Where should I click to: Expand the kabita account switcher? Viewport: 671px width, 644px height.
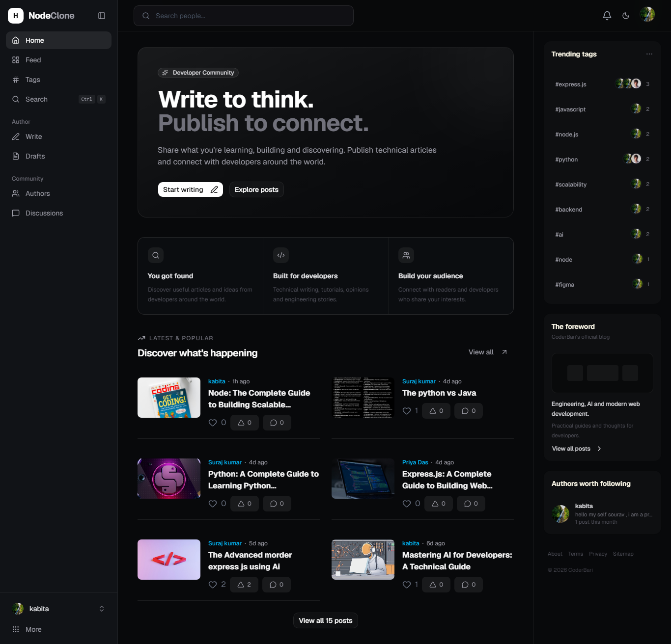coord(102,609)
